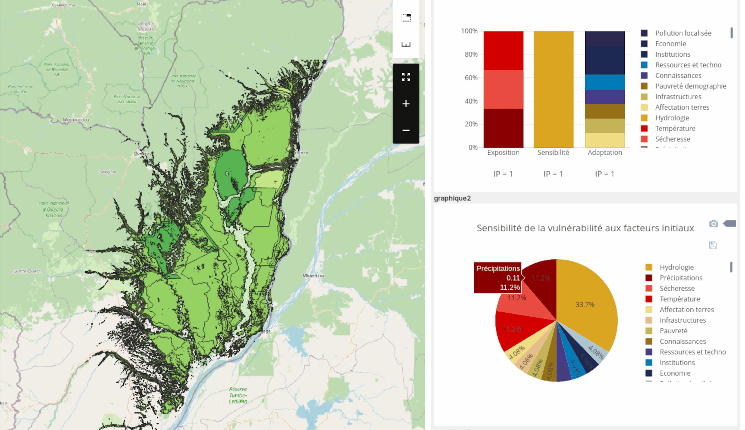Toggle Pollution localisée in bar chart legend
Viewport: 745px width, 430px height.
[x=682, y=33]
